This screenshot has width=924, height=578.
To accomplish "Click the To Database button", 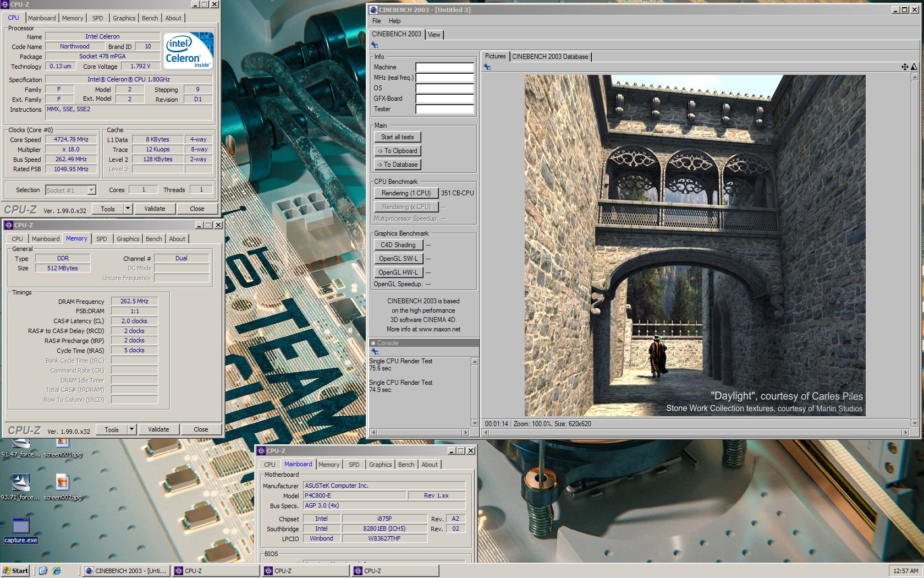I will point(398,165).
